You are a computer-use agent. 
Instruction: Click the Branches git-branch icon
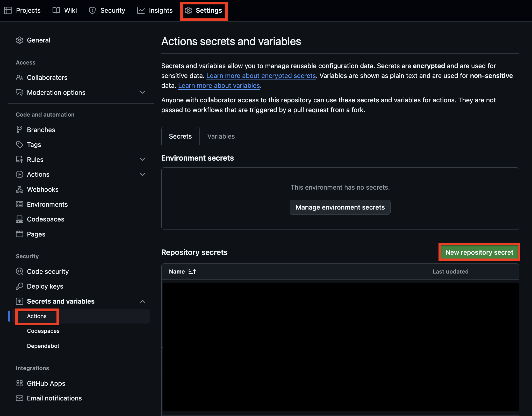click(x=19, y=130)
